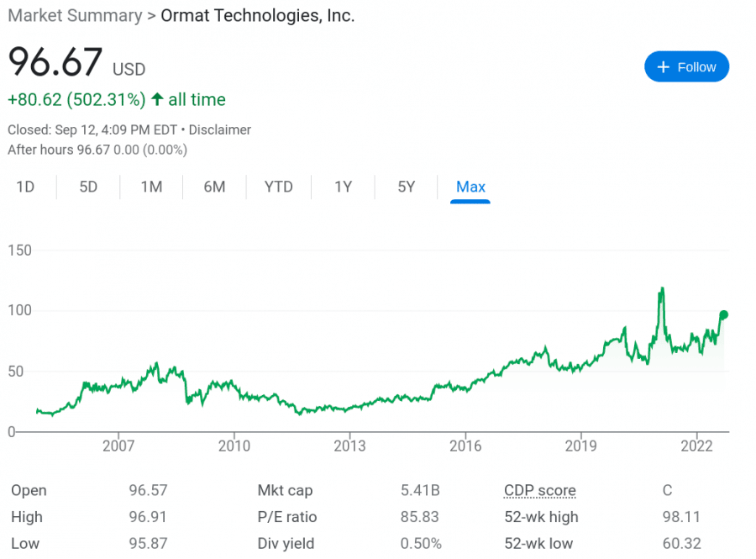The width and height of the screenshot is (756, 559).
Task: Click the green endpoint dot on the chart
Action: [x=722, y=314]
